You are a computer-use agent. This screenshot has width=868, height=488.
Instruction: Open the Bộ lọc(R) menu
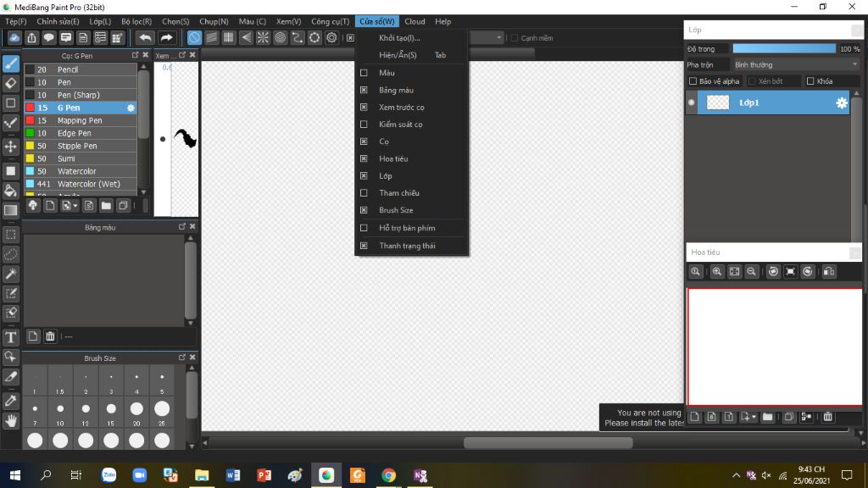click(x=136, y=21)
